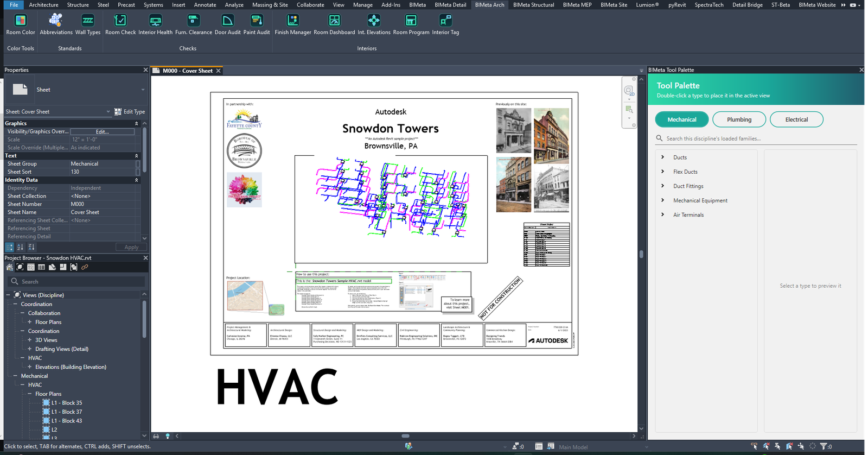Click the filter funnel icon in status bar
Image resolution: width=868 pixels, height=455 pixels.
coord(824,446)
